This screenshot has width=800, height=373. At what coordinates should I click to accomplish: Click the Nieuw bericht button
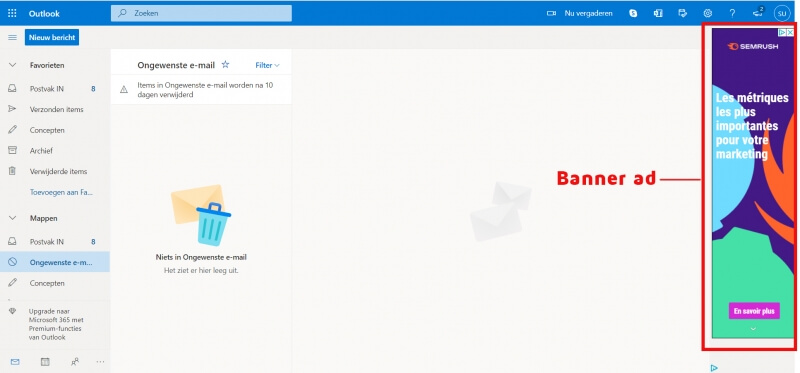click(x=52, y=37)
